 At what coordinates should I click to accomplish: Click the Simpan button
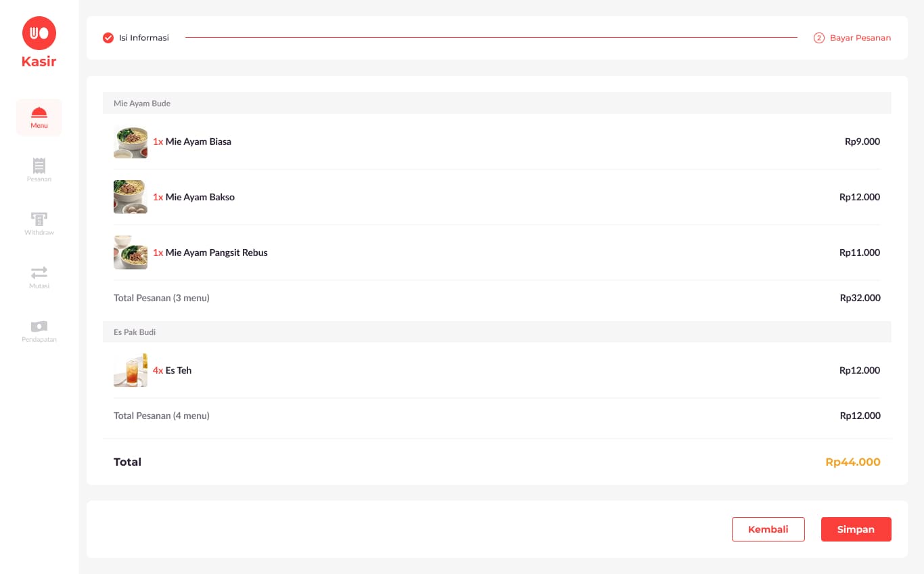pos(856,529)
